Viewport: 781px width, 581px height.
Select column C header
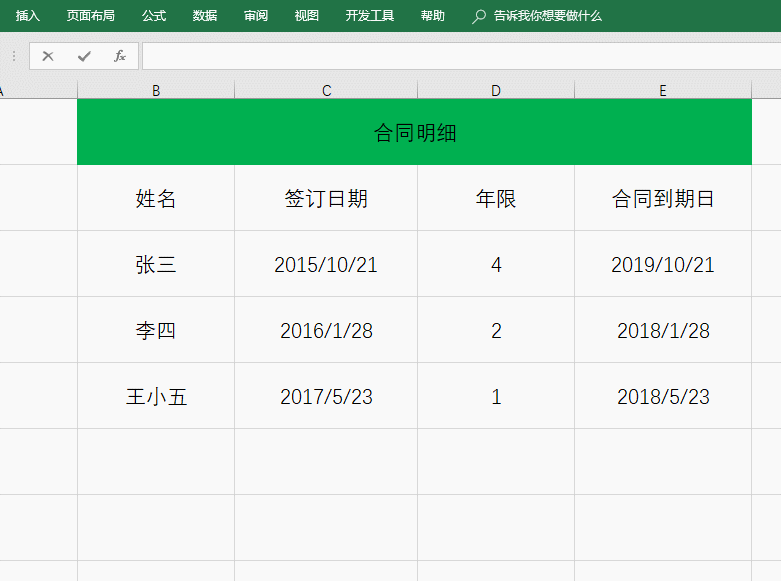326,90
